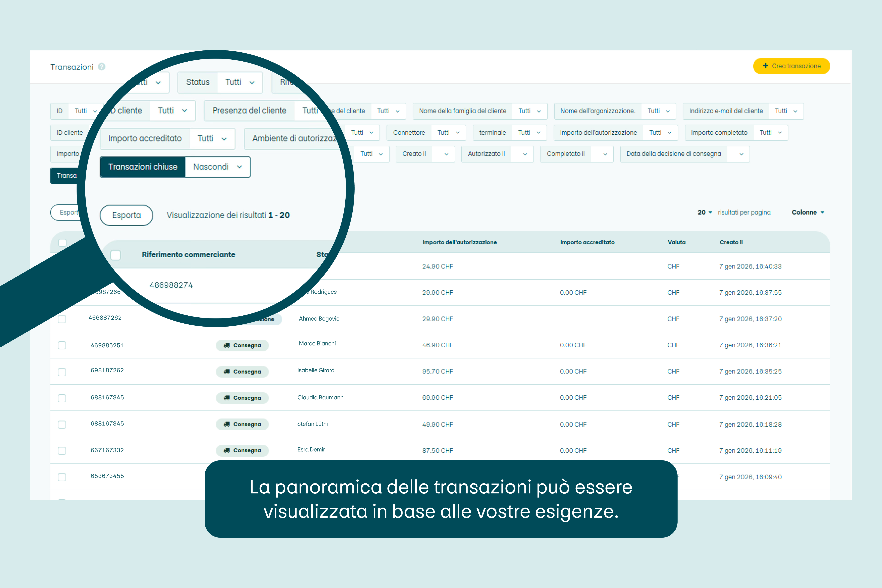Expand the Nome dell'organizzazione filter dropdown
The height and width of the screenshot is (588, 882).
point(658,111)
